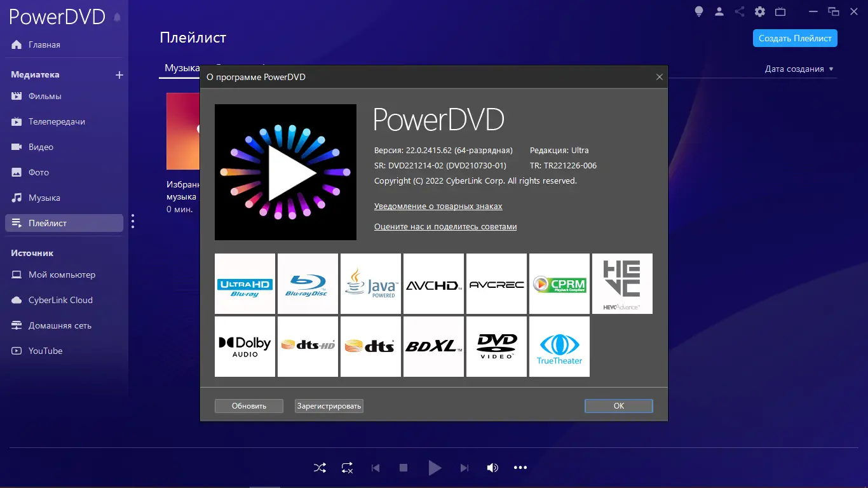Click the Java Powered logo
The height and width of the screenshot is (488, 868).
[x=370, y=283]
